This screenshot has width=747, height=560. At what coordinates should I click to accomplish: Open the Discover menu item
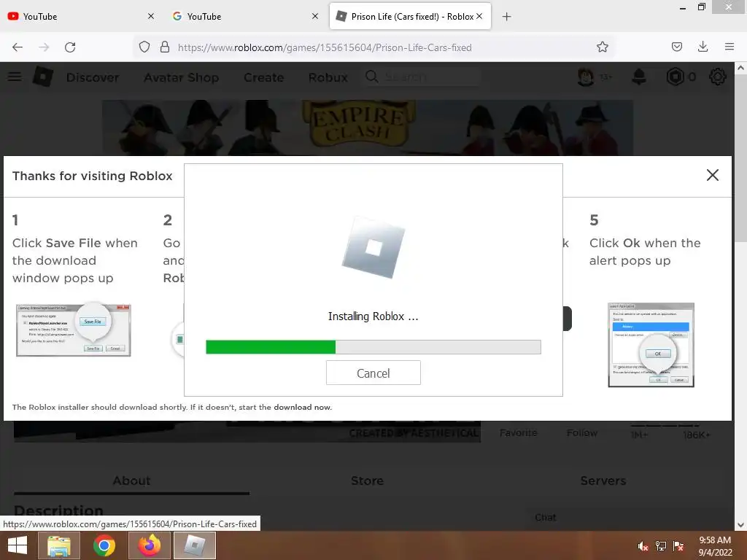(93, 77)
